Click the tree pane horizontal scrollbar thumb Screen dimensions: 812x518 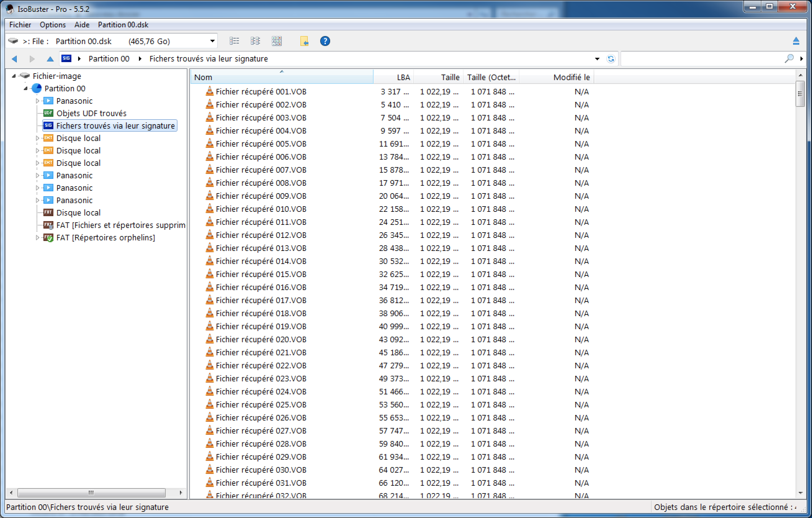point(91,493)
